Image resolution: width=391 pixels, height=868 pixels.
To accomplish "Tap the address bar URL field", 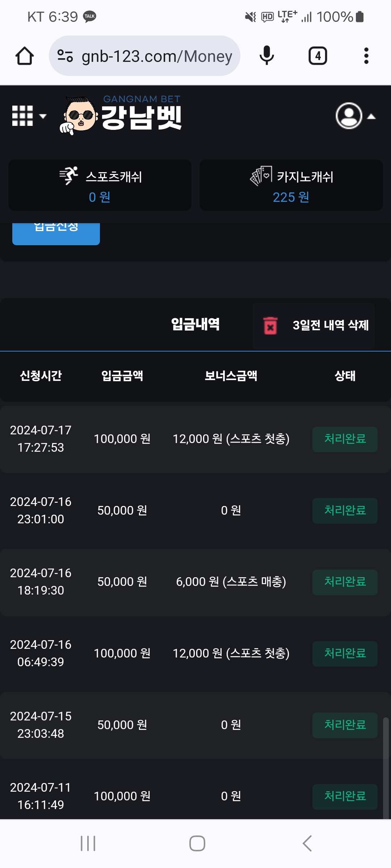I will 156,56.
